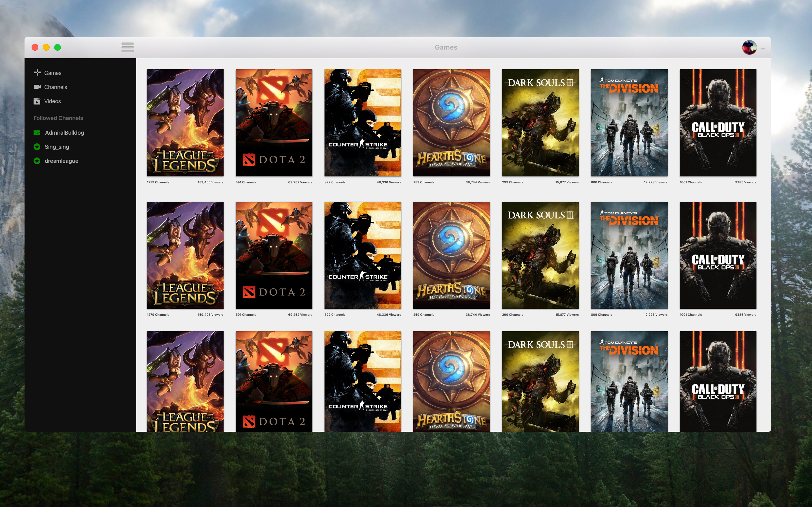Image resolution: width=812 pixels, height=507 pixels.
Task: Open the League of Legends game page
Action: pyautogui.click(x=185, y=123)
